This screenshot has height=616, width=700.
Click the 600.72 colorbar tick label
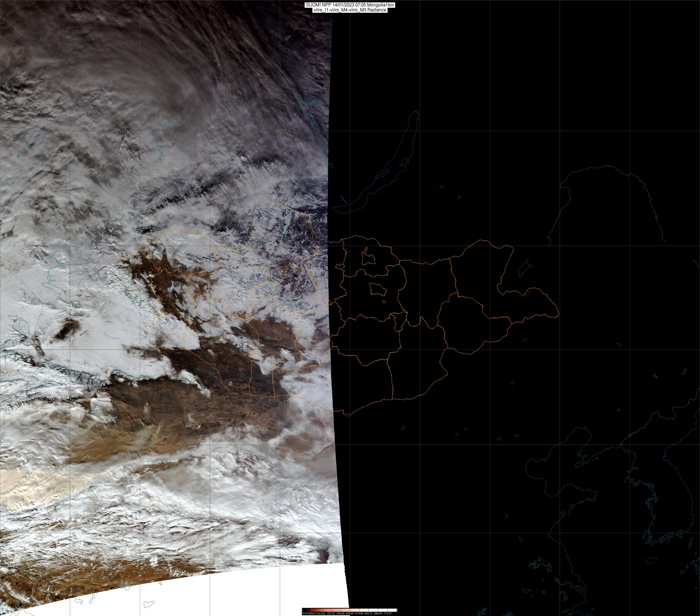(x=369, y=613)
